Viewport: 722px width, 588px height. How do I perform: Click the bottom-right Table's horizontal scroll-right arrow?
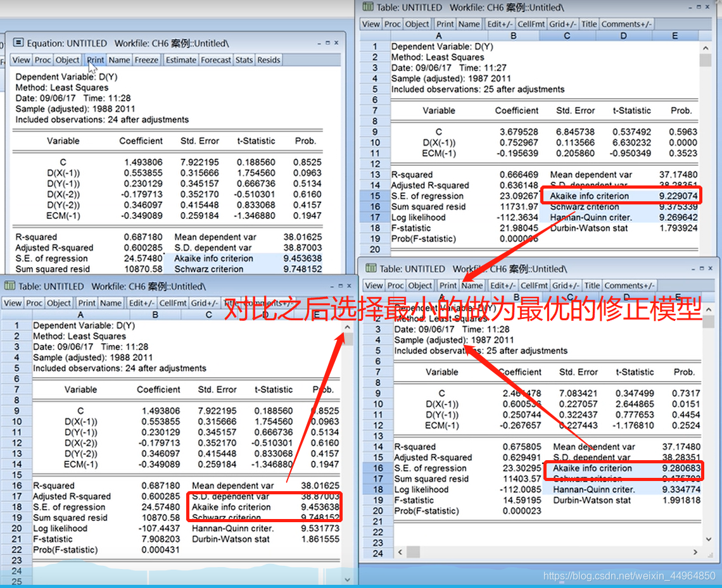coord(695,552)
